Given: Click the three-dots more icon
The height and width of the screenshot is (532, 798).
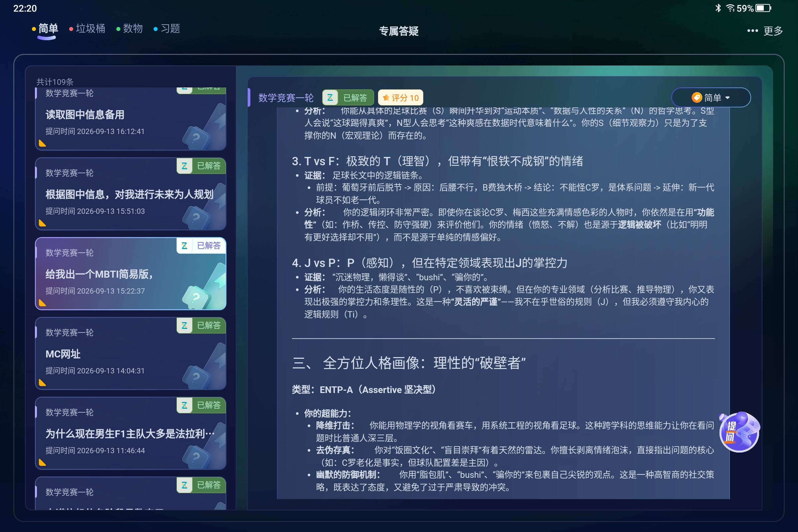Looking at the screenshot, I should point(752,31).
